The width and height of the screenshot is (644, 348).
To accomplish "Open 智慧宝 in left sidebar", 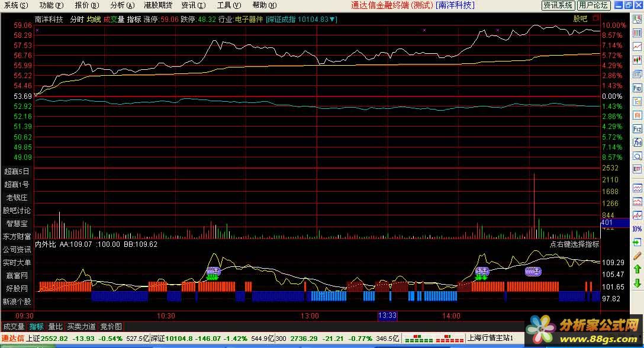I will tap(17, 224).
